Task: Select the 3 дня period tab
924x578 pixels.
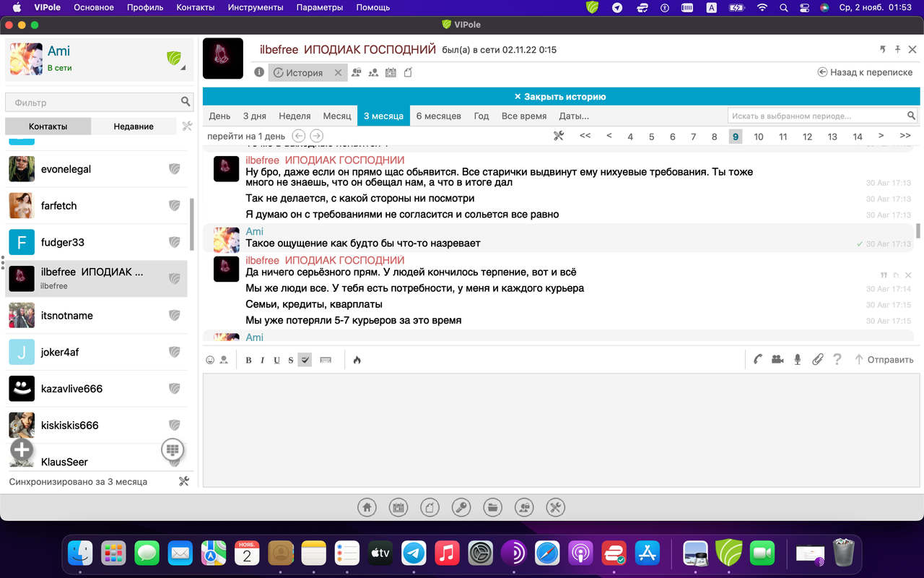Action: pos(255,116)
